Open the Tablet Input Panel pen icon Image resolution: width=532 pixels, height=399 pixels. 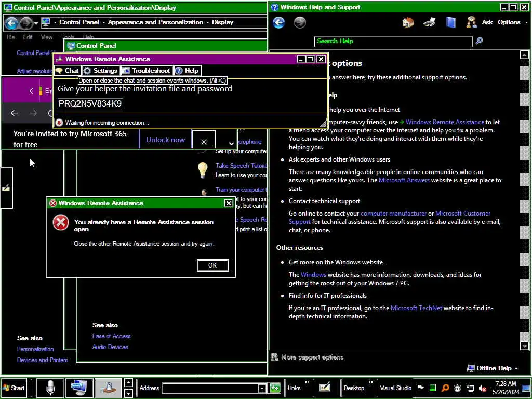click(324, 388)
